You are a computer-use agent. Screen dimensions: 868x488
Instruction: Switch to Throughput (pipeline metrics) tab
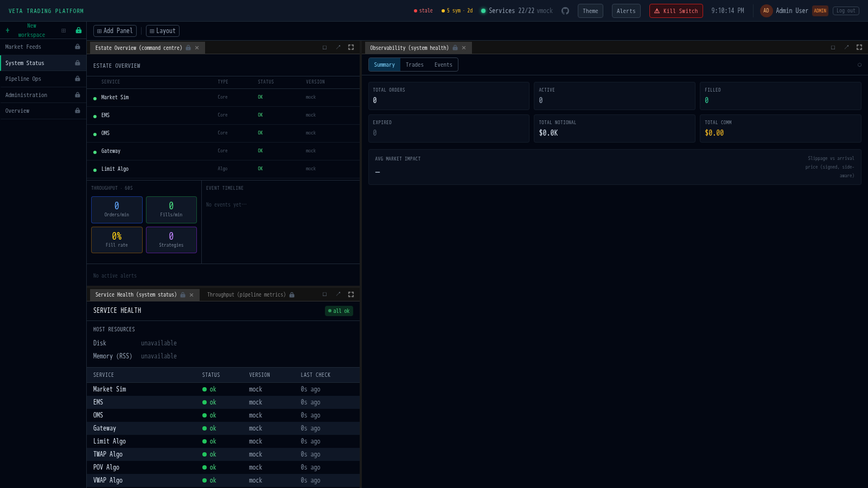pyautogui.click(x=246, y=295)
